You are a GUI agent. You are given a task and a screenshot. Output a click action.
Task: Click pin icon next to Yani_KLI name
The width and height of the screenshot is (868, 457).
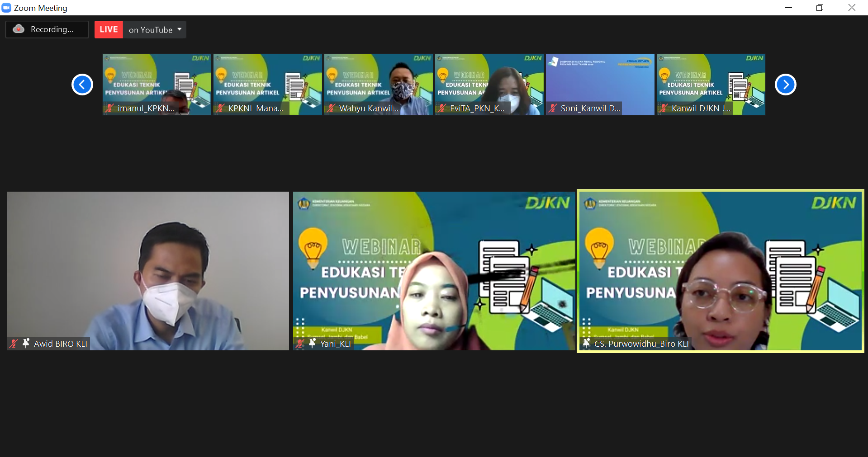pos(312,344)
